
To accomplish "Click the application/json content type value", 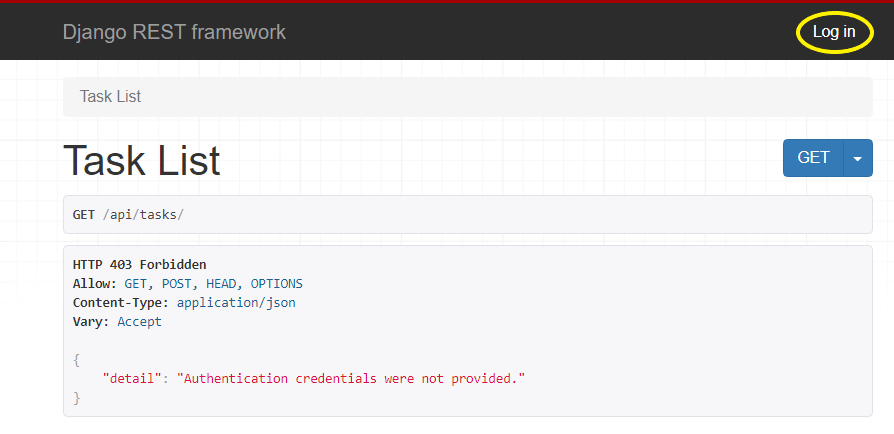I will tap(236, 302).
